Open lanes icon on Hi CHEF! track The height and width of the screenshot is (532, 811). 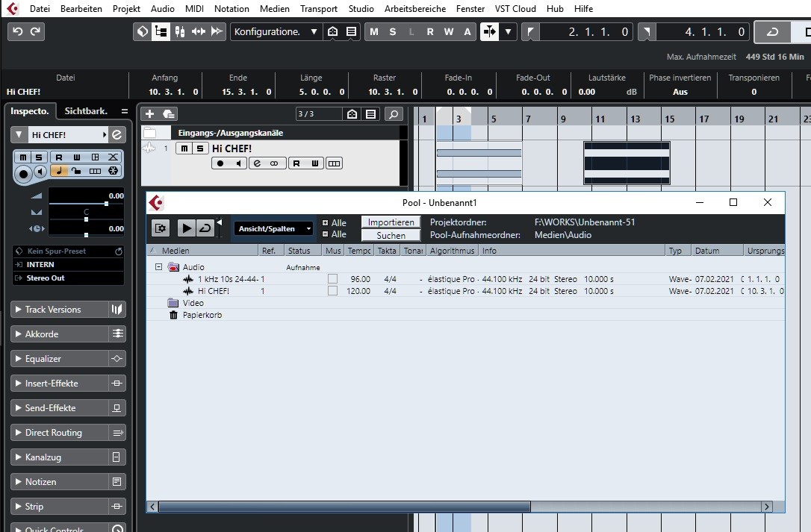click(334, 163)
